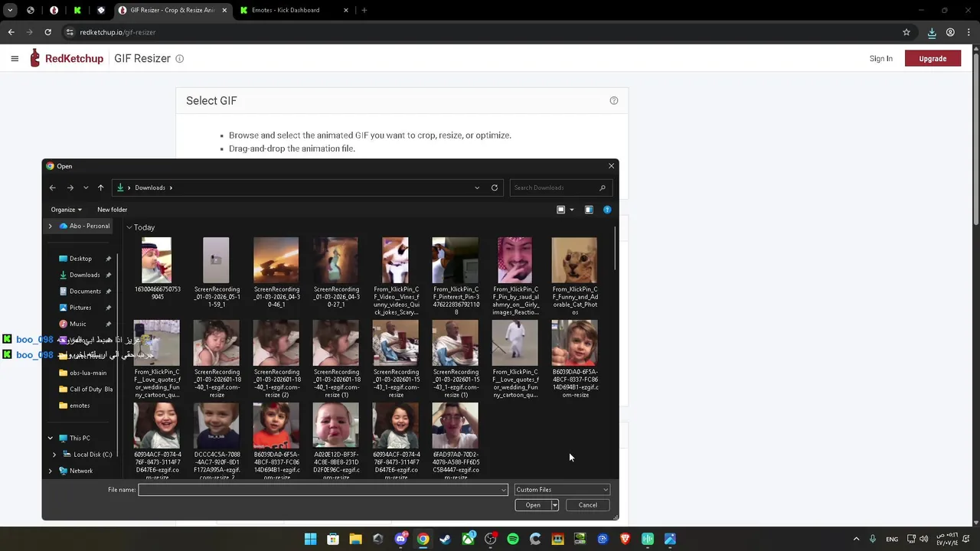Change the file view layout
Screen dimensions: 980x551
[x=561, y=210]
